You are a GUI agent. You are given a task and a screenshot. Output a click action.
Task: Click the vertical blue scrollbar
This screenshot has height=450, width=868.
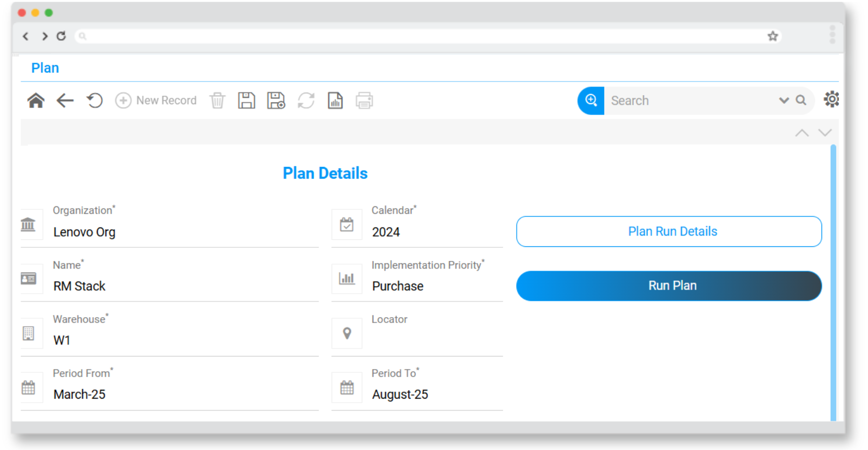[833, 281]
